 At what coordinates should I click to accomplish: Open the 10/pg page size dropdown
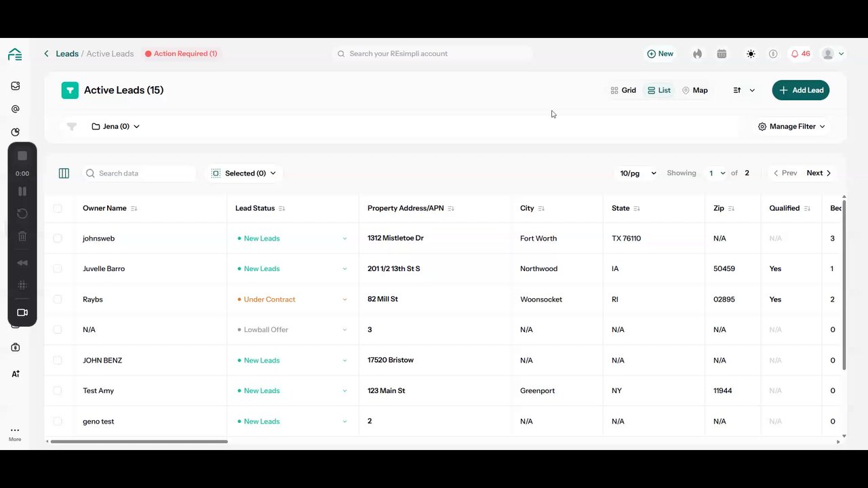click(x=638, y=174)
